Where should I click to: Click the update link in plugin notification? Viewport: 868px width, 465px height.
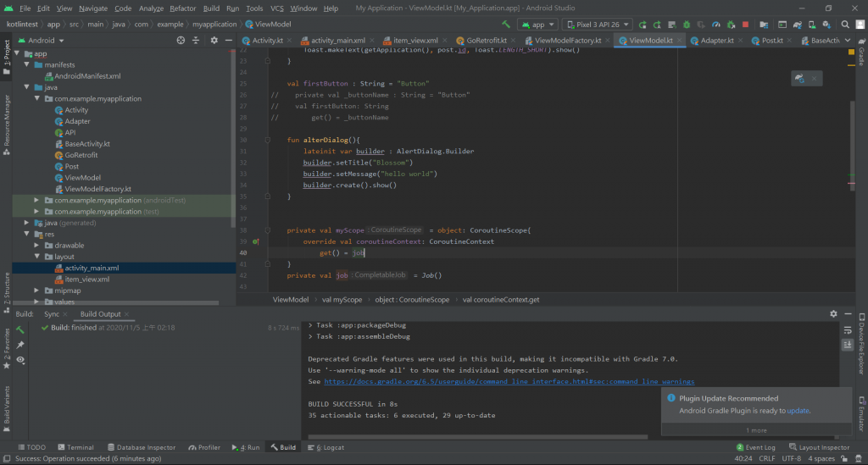click(798, 411)
